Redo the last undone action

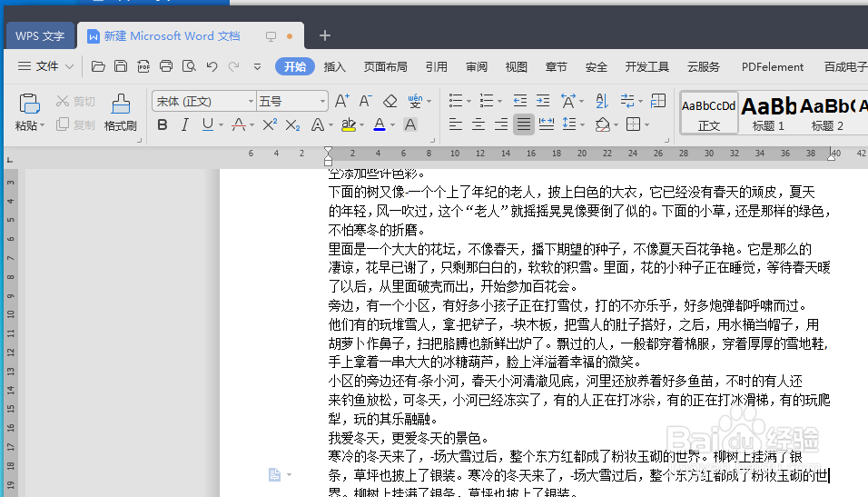coord(234,66)
